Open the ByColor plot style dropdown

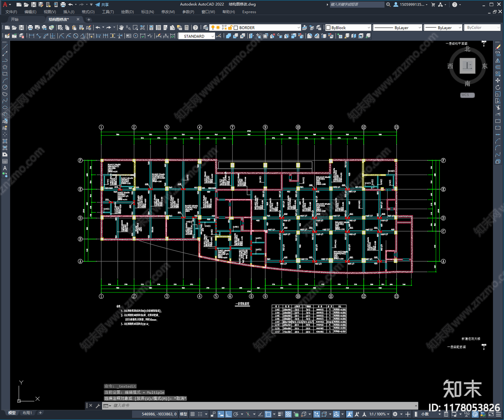point(483,28)
